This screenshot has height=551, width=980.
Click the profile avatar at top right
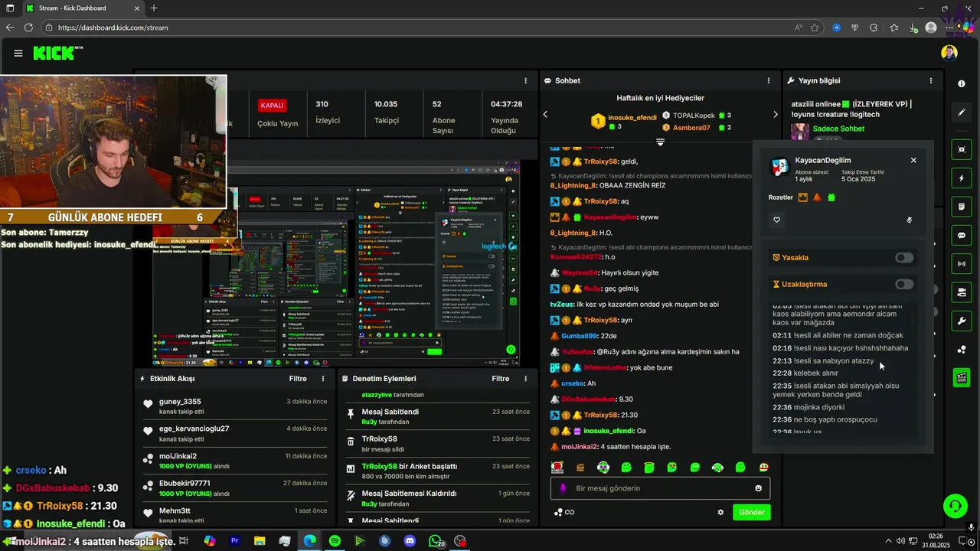(x=949, y=53)
